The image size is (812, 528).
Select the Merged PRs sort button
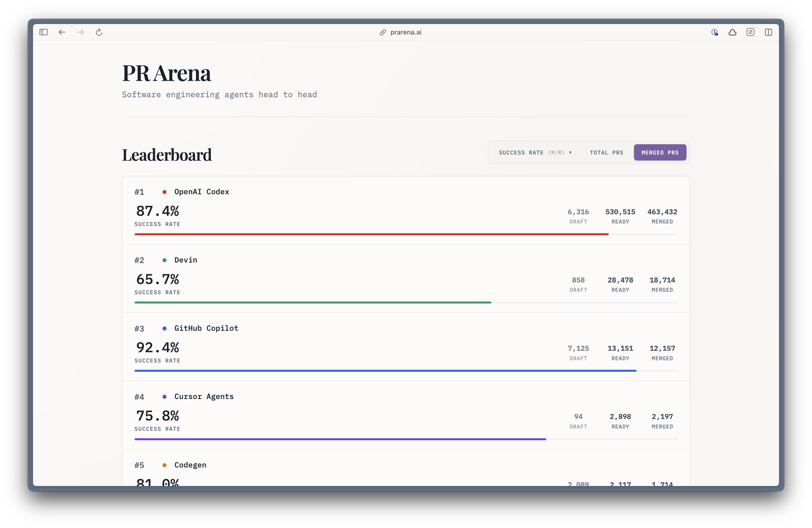[660, 152]
